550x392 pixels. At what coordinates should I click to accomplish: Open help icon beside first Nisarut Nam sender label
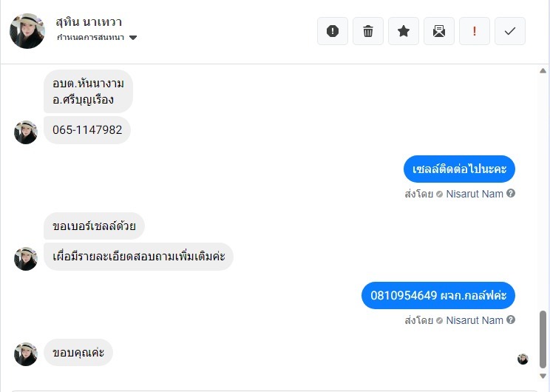click(x=511, y=193)
